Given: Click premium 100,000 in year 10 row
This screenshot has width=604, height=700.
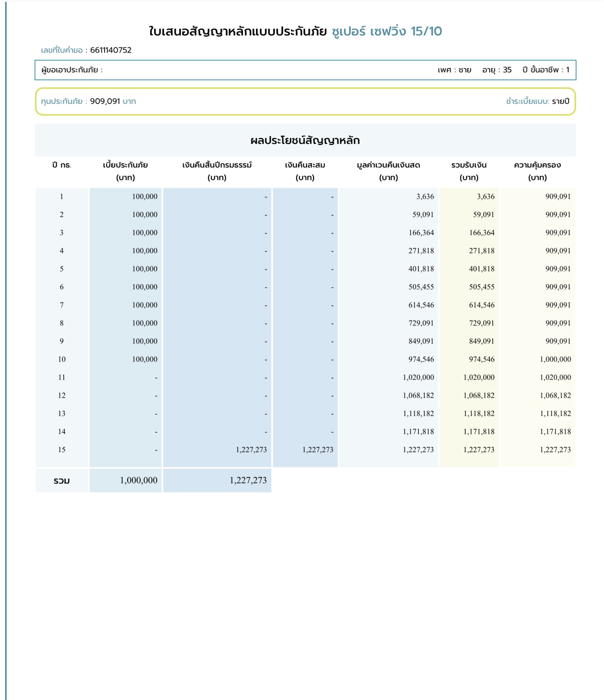Looking at the screenshot, I should [145, 359].
